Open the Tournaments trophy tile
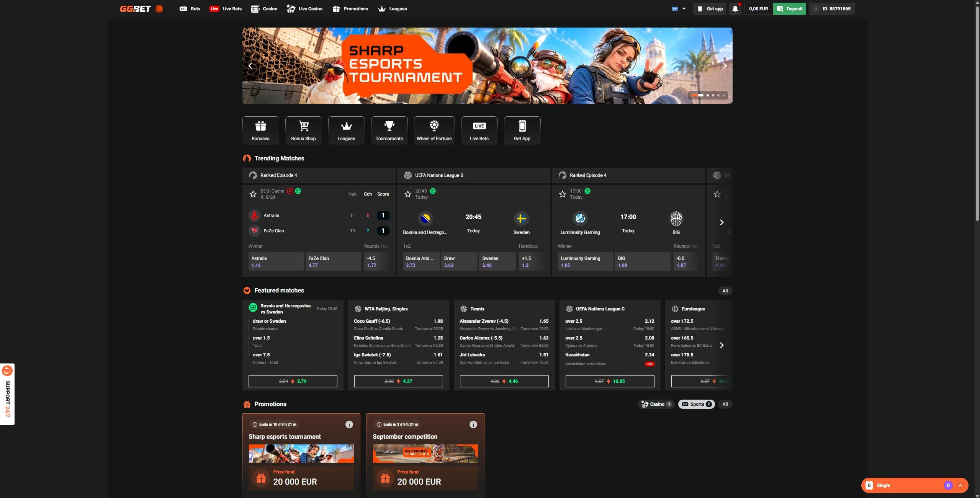 (x=389, y=131)
